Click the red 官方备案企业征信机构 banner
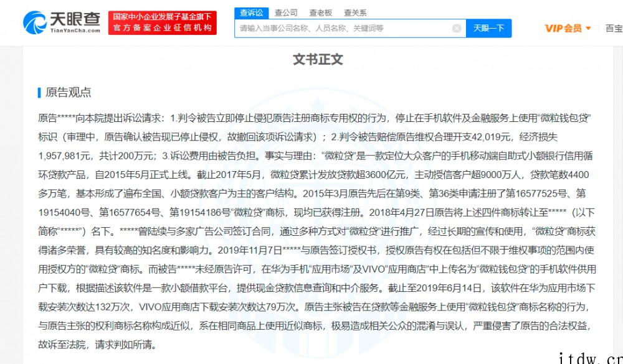The height and width of the screenshot is (364, 623). coord(162,22)
